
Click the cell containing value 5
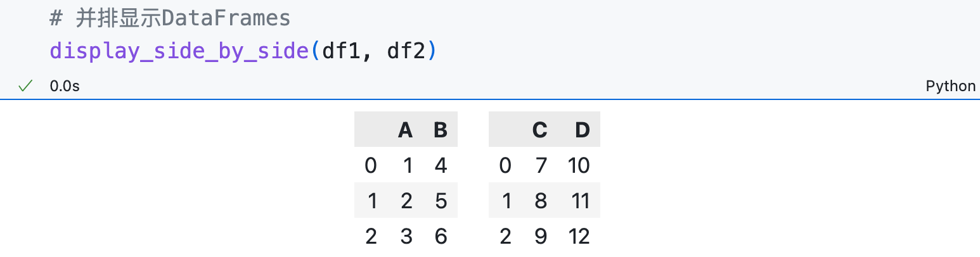tap(441, 201)
